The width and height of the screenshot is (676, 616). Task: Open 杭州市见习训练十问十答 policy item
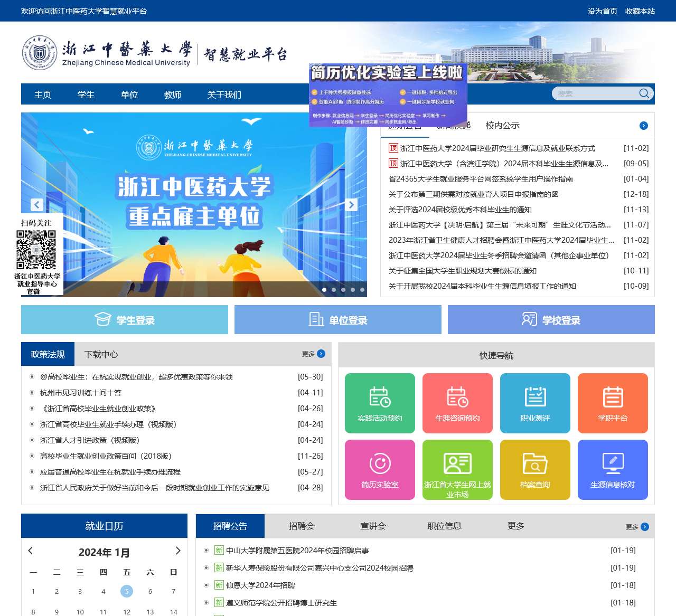tap(81, 393)
